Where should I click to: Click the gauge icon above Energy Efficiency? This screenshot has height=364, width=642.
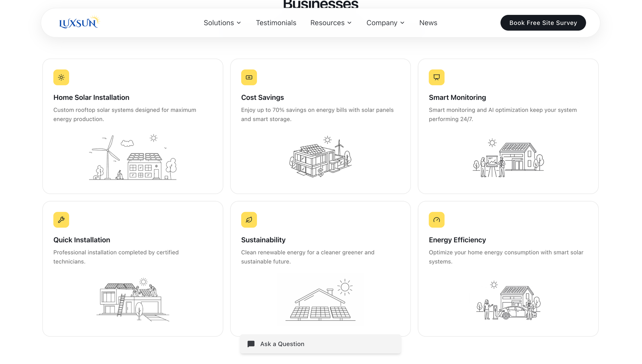coord(437,220)
